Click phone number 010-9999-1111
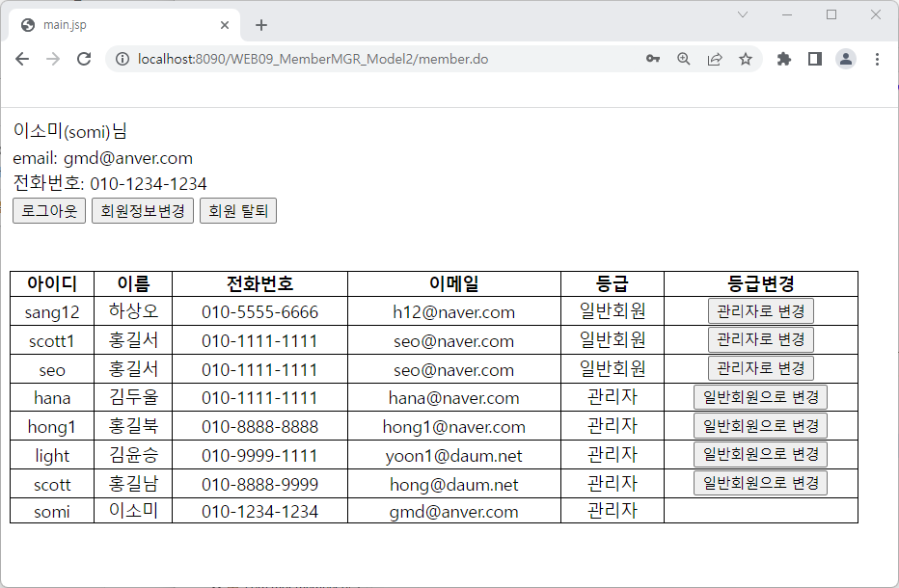This screenshot has height=588, width=899. coord(259,456)
